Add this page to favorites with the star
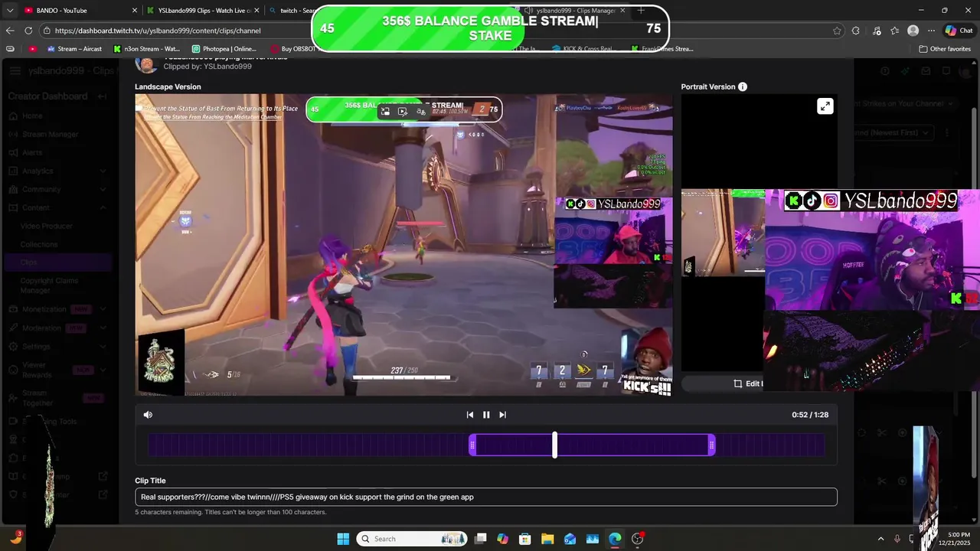 pos(837,31)
